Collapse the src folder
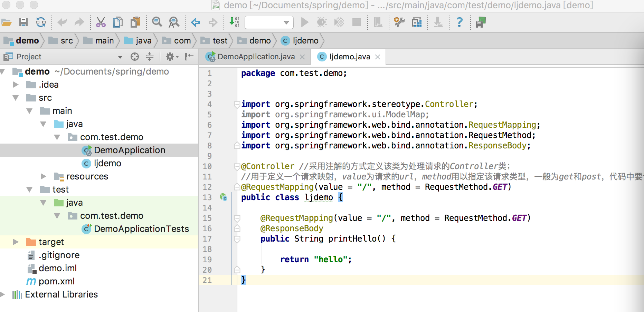This screenshot has height=312, width=644. point(16,98)
